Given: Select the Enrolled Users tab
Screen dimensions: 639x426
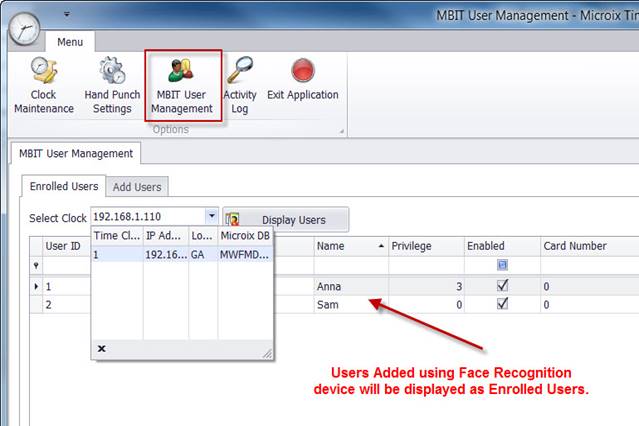Looking at the screenshot, I should (64, 187).
